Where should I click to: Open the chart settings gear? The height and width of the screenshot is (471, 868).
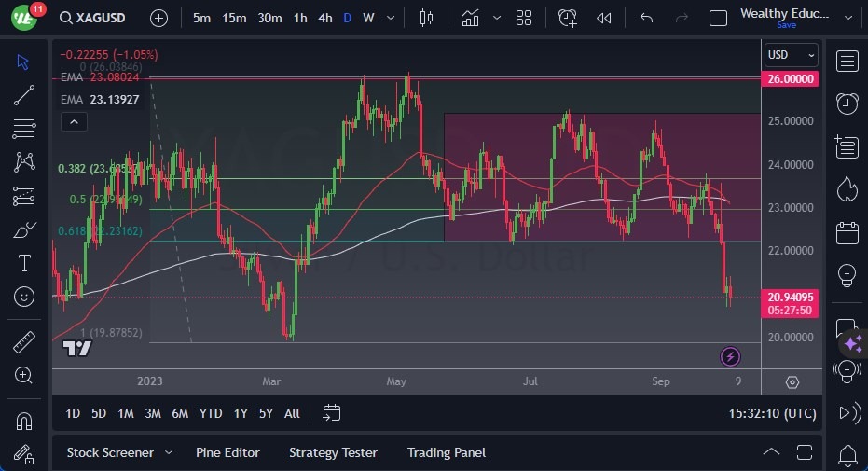coord(792,382)
